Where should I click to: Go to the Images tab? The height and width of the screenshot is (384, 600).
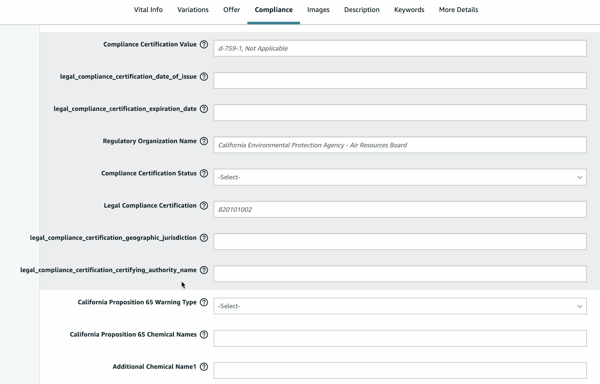(318, 10)
